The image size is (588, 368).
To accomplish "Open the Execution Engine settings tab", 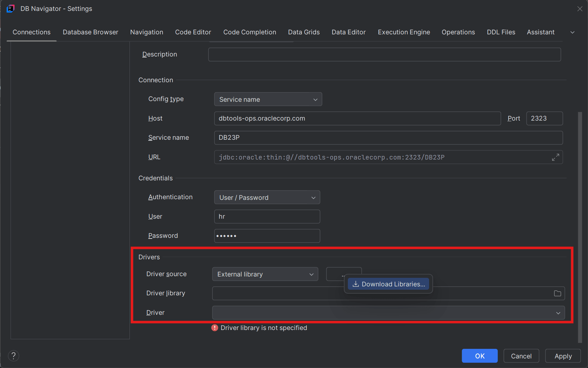I will [404, 32].
